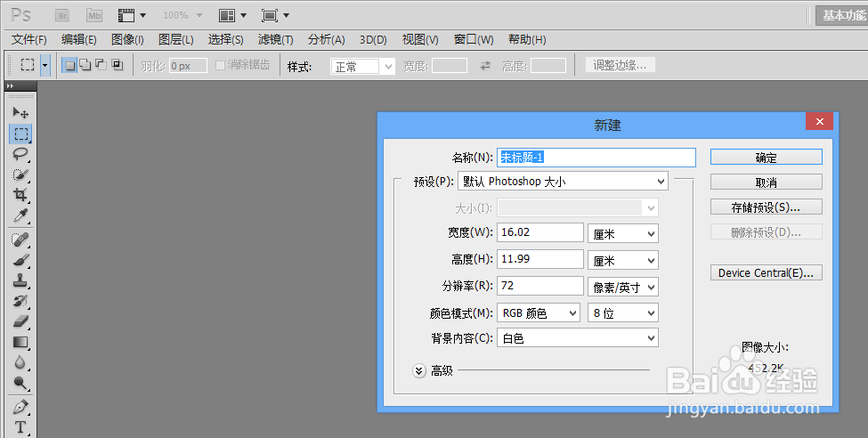Swap width and height arrows icon
This screenshot has width=868, height=438.
coord(485,65)
